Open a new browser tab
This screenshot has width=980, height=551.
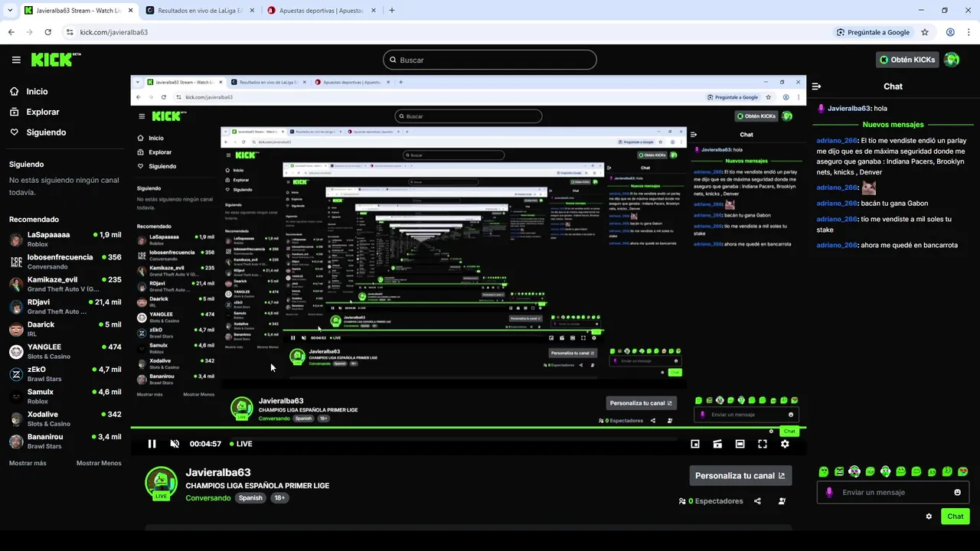392,11
